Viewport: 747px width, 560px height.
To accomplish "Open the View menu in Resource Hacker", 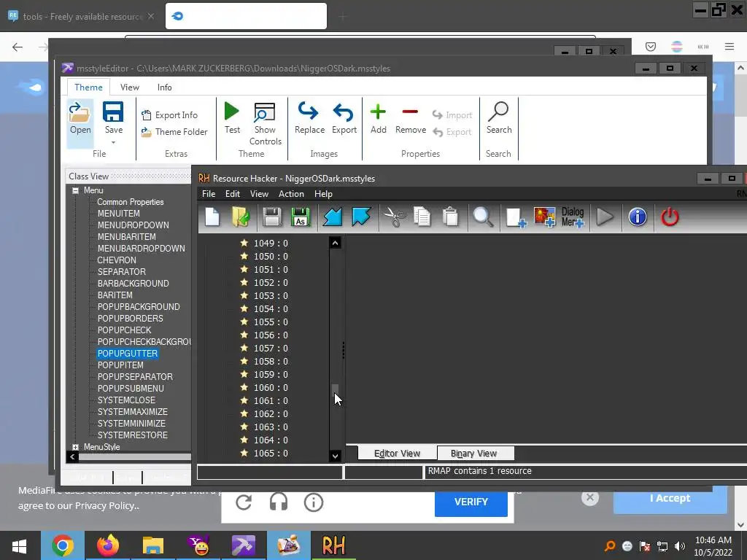I will 259,194.
